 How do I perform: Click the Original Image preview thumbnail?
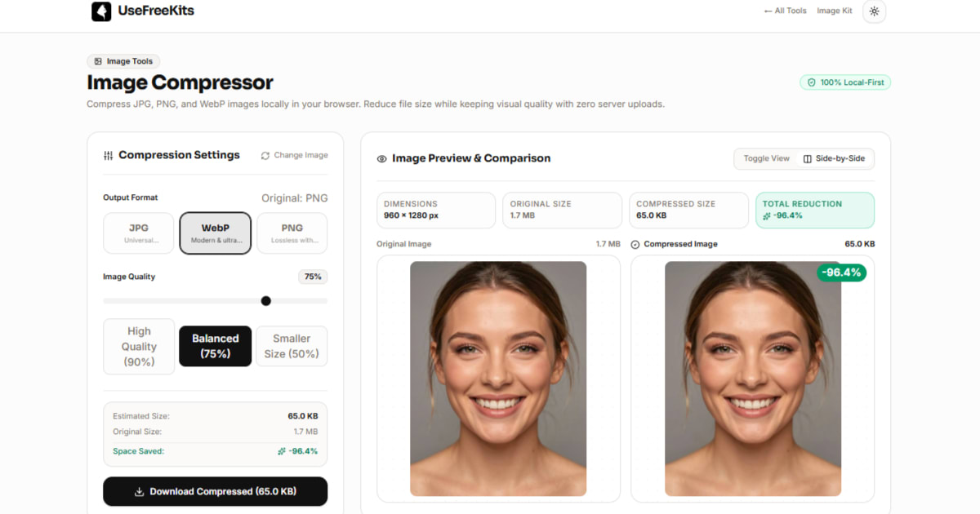click(x=498, y=379)
